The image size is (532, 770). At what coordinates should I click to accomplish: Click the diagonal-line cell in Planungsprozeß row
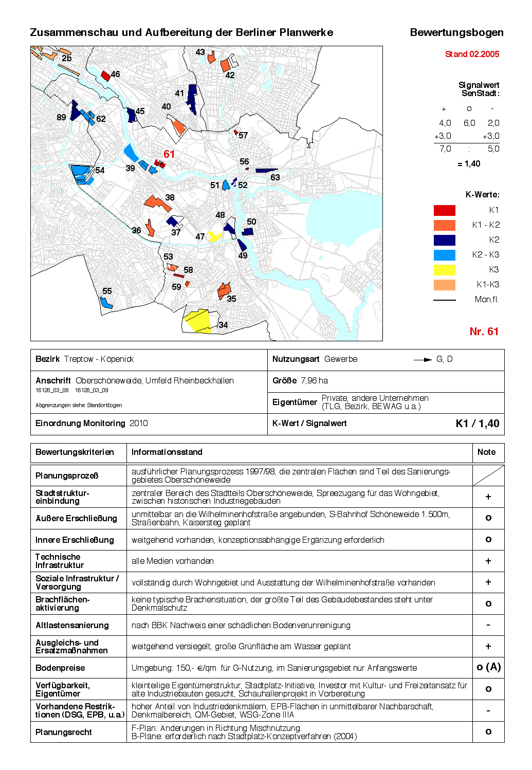488,475
